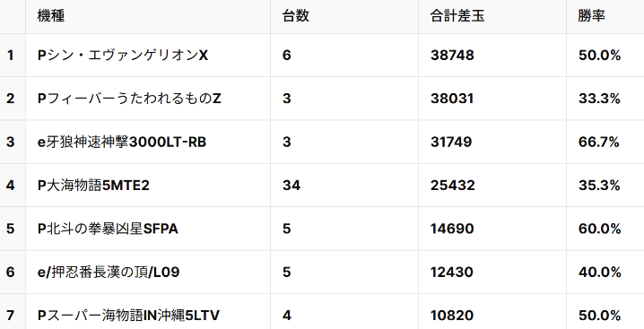Click the 60.0% win rate cell
Screen dimensions: 644x329
(x=605, y=229)
